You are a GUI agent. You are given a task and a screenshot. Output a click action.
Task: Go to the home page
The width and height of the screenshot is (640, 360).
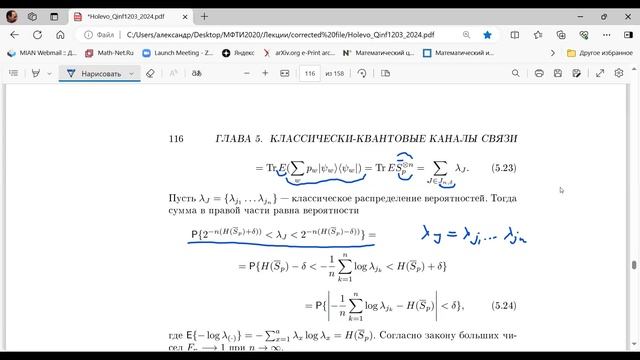point(60,35)
